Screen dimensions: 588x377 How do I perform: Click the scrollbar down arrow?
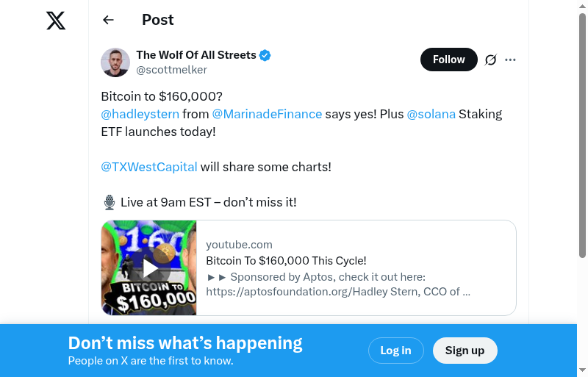(582, 370)
